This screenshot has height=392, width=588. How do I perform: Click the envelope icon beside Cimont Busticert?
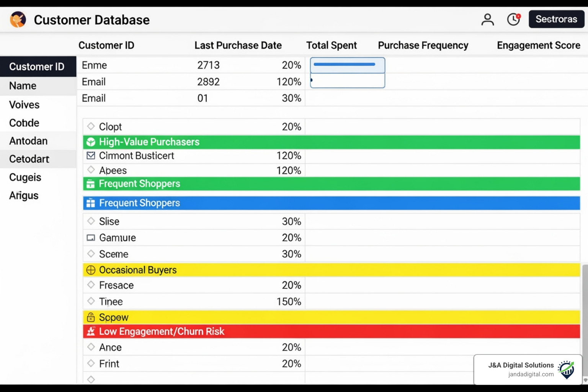(x=91, y=155)
